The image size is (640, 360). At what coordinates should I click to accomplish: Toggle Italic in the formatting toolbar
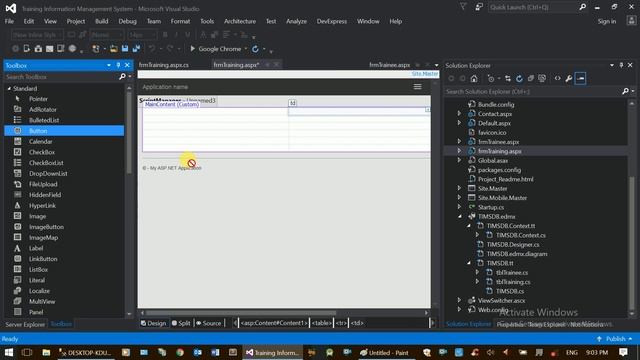click(x=176, y=35)
